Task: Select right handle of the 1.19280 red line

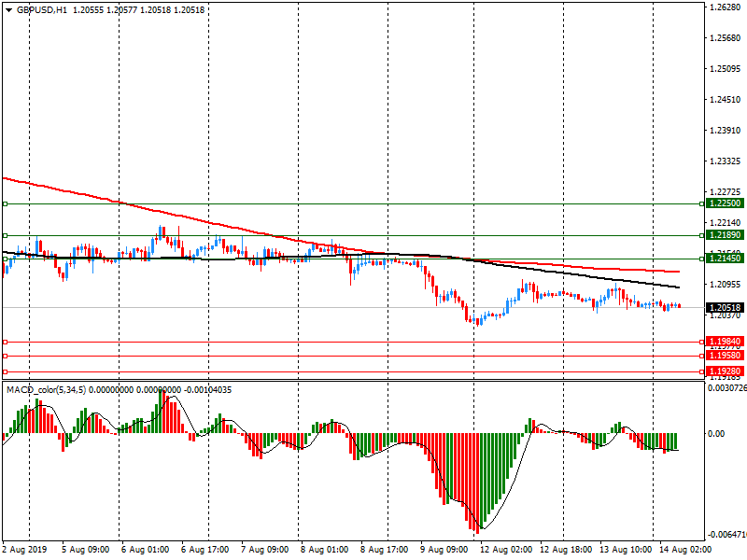Action: pos(702,371)
